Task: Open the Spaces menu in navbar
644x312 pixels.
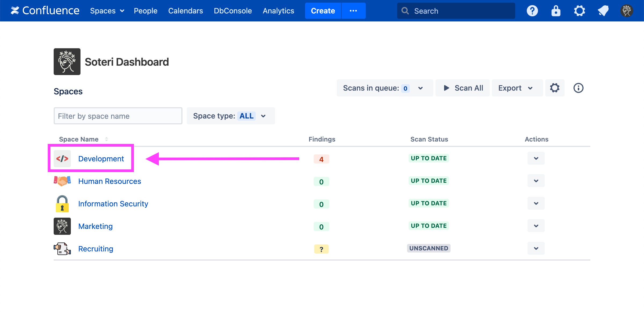Action: point(107,11)
